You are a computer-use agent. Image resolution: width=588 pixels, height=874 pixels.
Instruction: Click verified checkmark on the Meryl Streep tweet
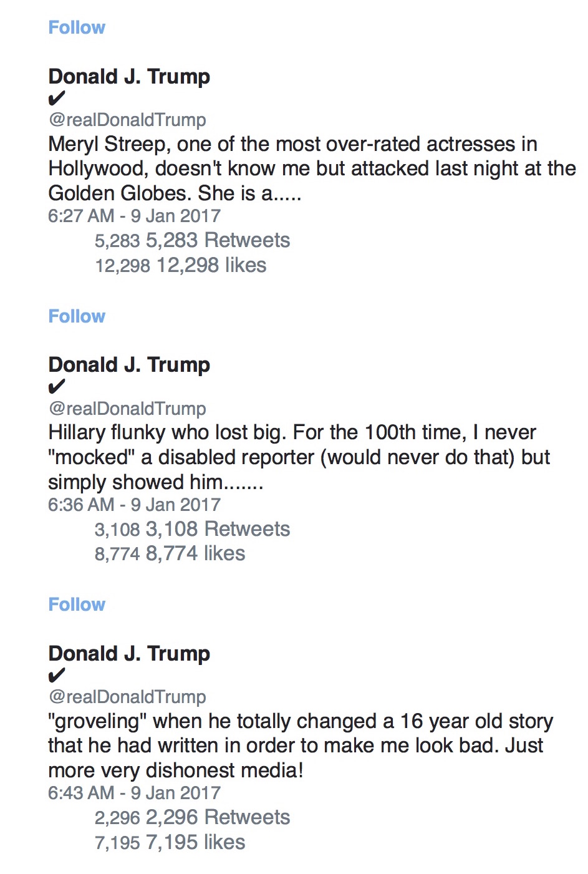[x=56, y=99]
